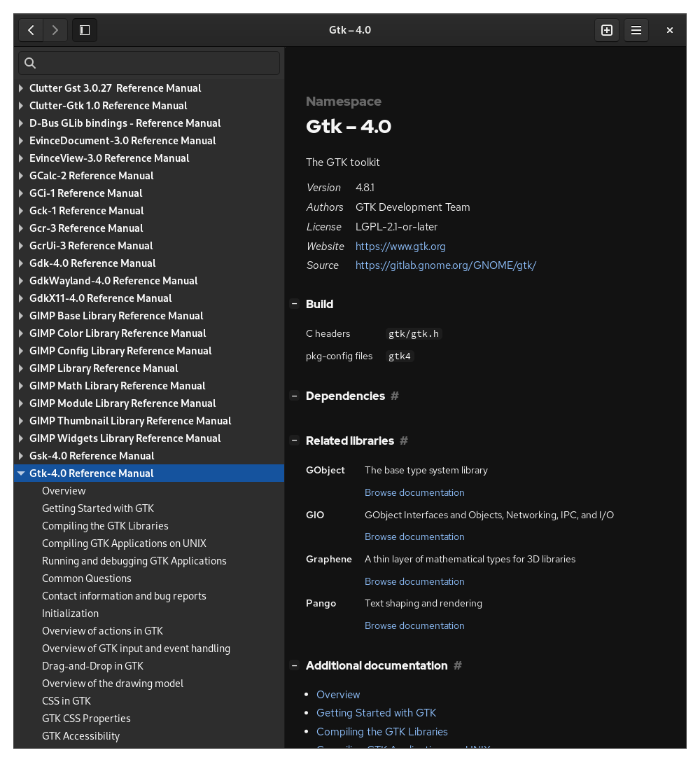Expand EvinceDocument-3.0 Reference Manual
The width and height of the screenshot is (700, 762).
click(x=21, y=141)
